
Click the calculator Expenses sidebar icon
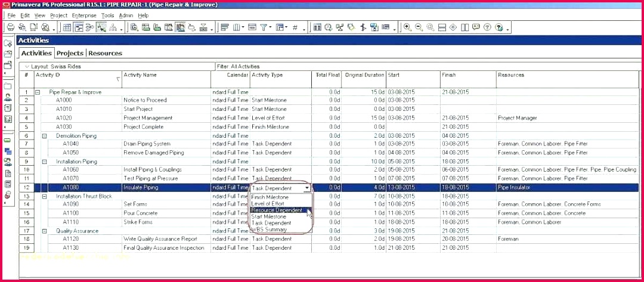(8, 184)
